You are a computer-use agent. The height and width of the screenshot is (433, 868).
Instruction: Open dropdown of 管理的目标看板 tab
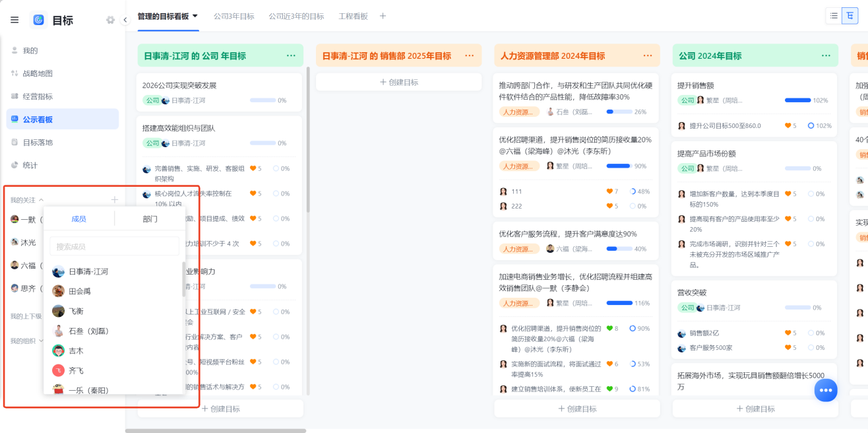[195, 16]
